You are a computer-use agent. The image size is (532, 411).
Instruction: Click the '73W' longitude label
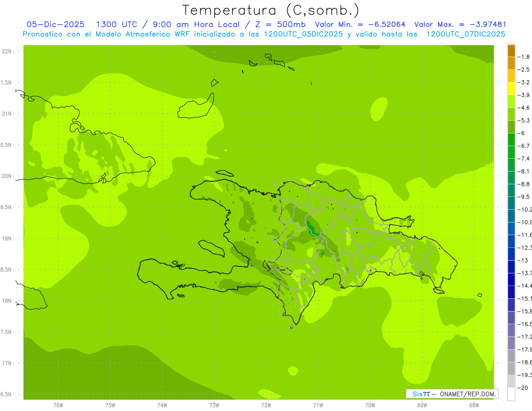(x=214, y=405)
